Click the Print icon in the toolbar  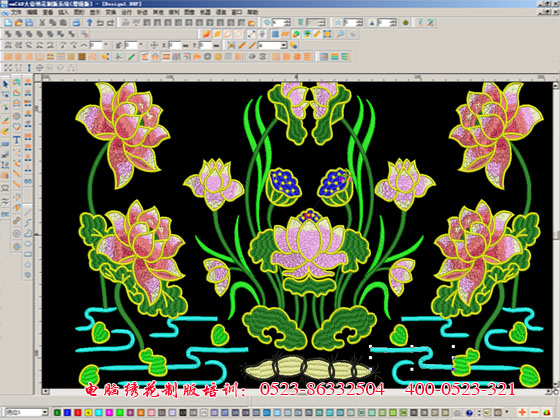(76, 22)
